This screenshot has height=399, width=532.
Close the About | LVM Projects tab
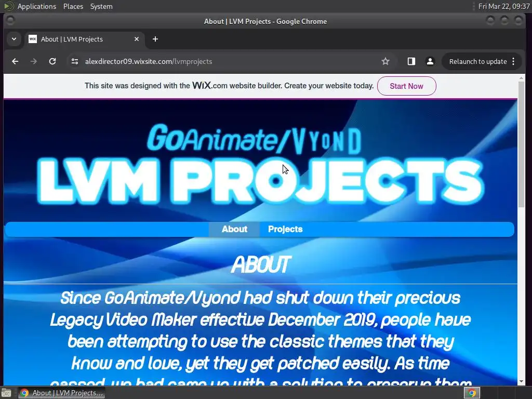pyautogui.click(x=137, y=39)
